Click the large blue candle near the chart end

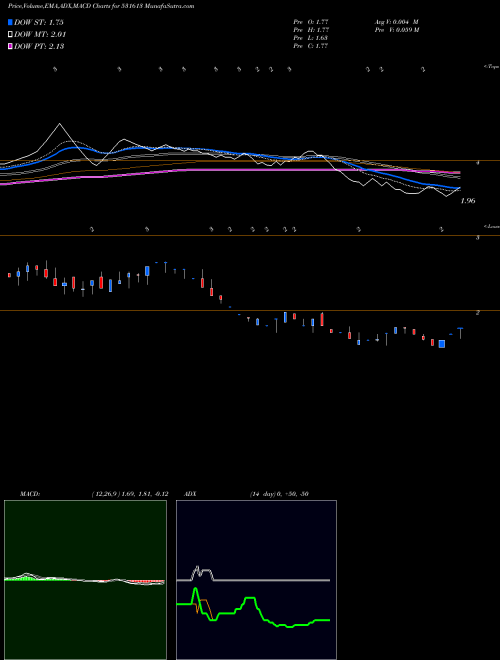(441, 344)
